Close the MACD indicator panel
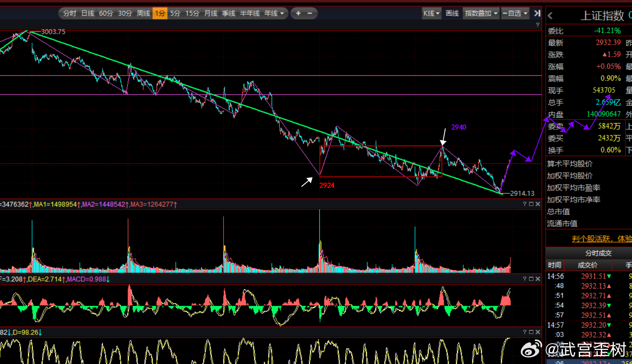632x364 pixels. 538,279
